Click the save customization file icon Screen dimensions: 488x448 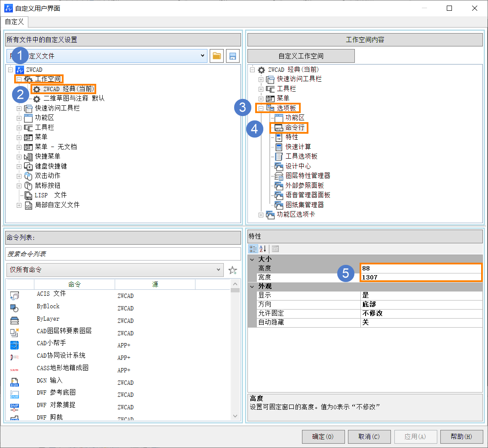point(232,56)
